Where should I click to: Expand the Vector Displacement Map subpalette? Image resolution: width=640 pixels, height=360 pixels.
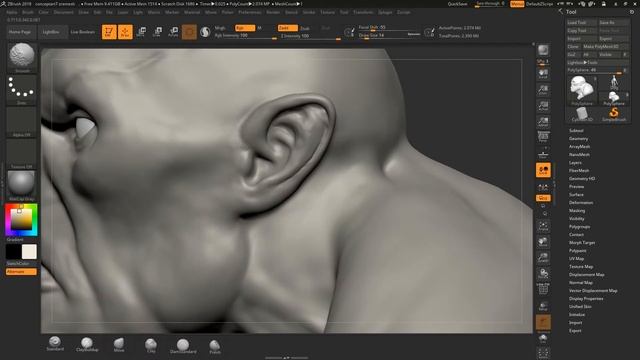pos(593,291)
